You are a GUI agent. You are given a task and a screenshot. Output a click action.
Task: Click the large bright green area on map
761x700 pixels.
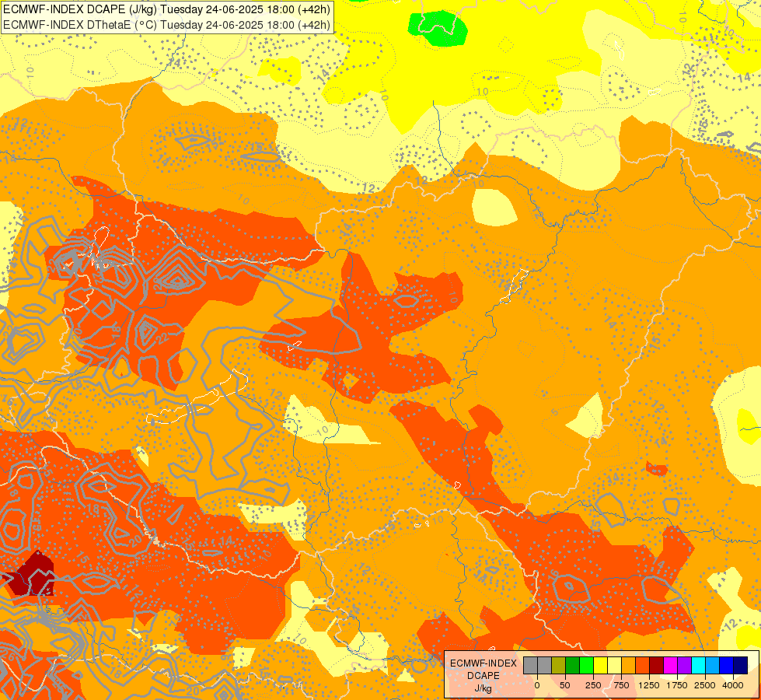[438, 28]
